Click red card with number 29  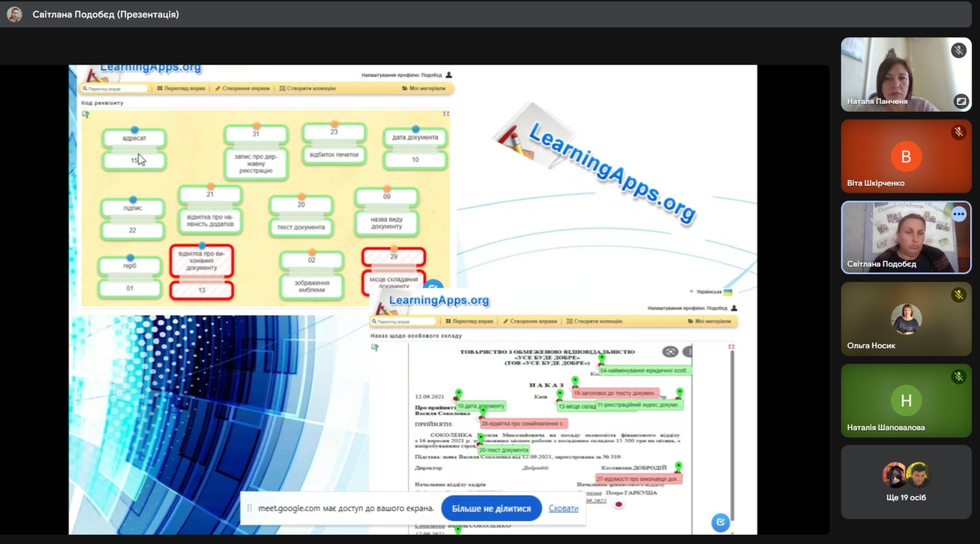[x=393, y=257]
